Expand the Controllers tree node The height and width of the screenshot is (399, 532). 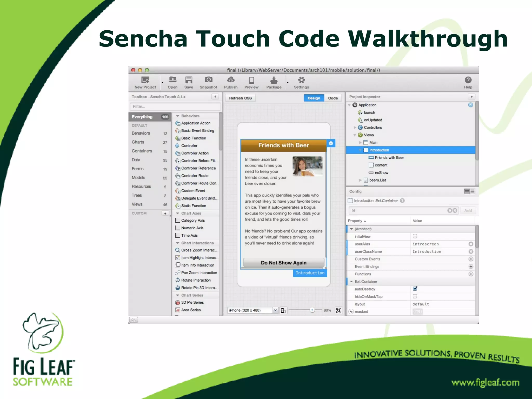pos(355,128)
